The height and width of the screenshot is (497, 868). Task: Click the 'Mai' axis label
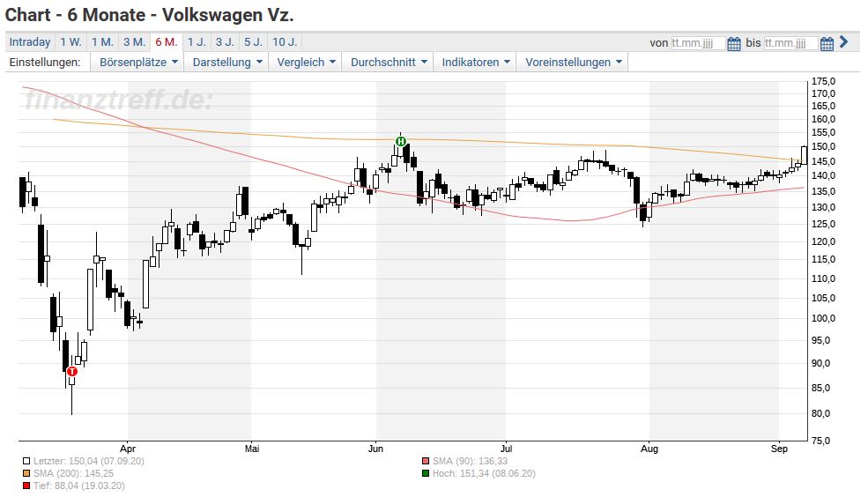[252, 449]
